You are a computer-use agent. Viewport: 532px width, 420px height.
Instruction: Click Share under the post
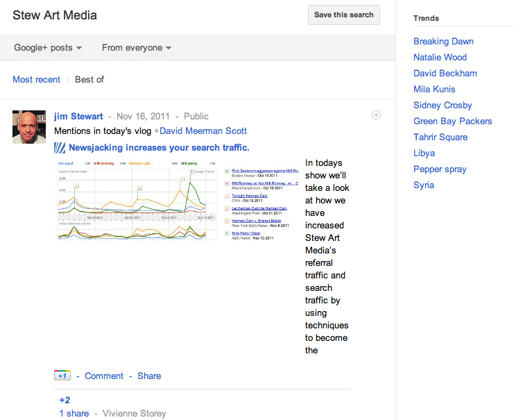[x=149, y=376]
